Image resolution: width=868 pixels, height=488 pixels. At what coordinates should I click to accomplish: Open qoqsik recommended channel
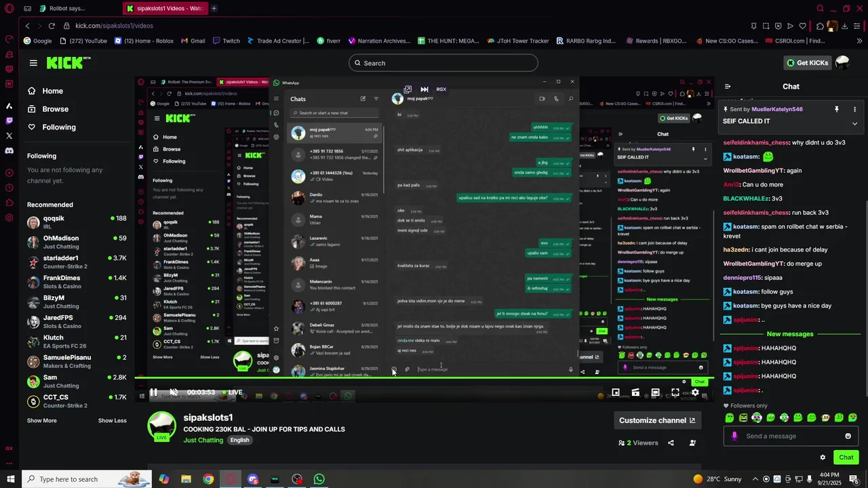77,222
